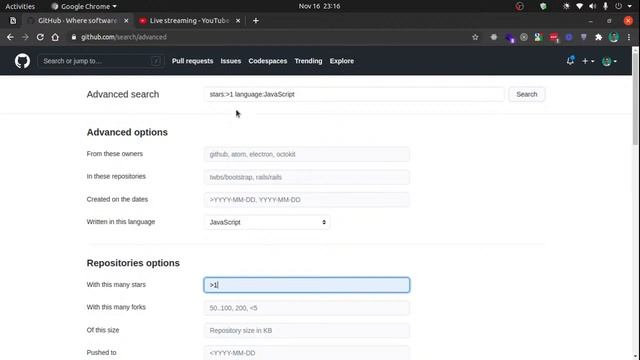Reload the page with the refresh icon

[40, 37]
